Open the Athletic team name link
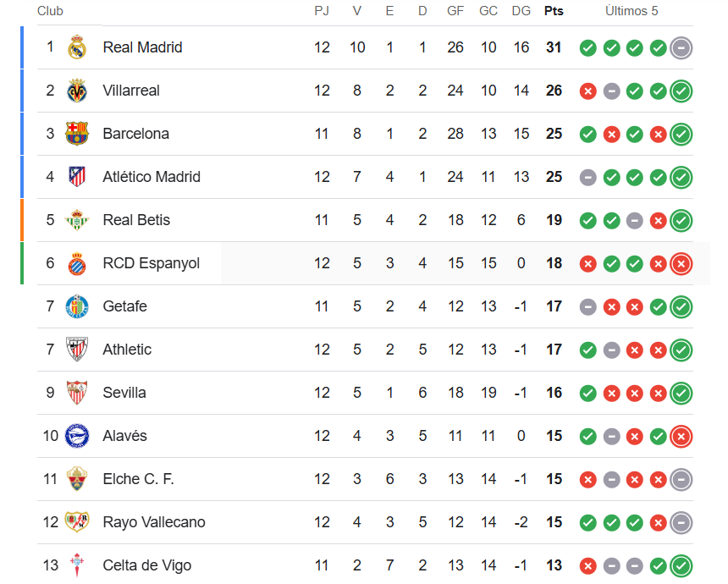 (127, 350)
